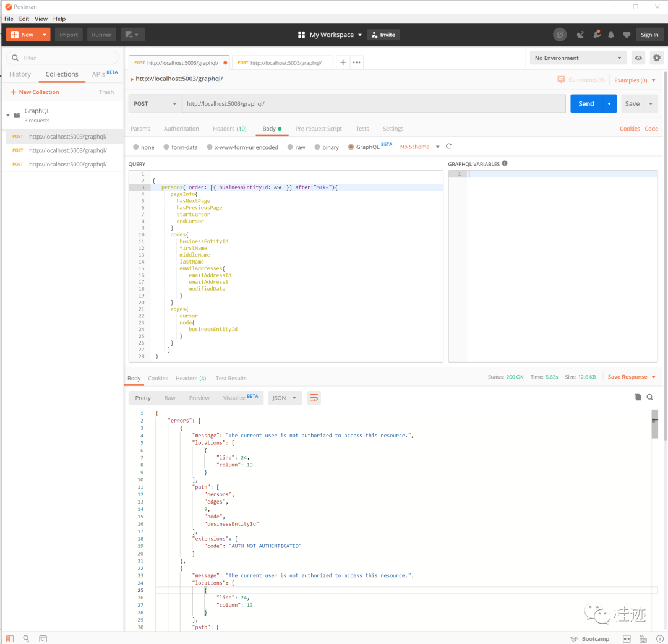This screenshot has height=644, width=668.
Task: Select the raw body radio
Action: 290,147
